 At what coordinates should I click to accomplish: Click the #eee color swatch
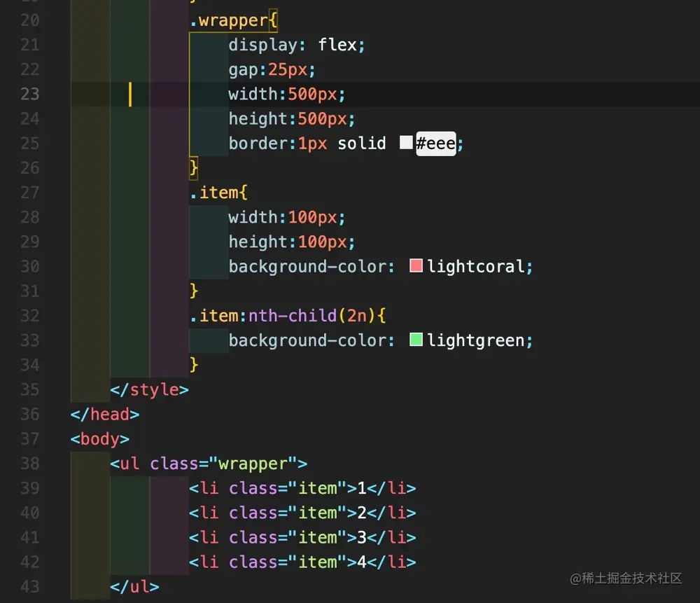406,142
